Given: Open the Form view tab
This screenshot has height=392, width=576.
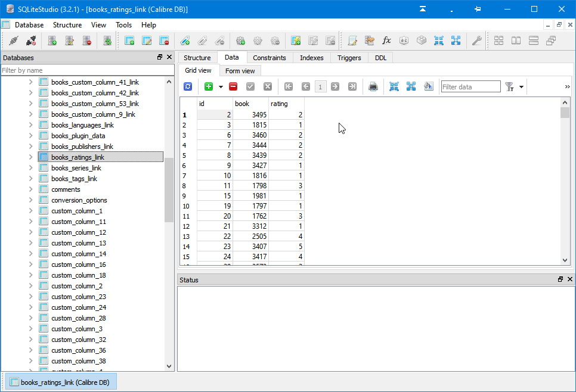Looking at the screenshot, I should tap(240, 71).
